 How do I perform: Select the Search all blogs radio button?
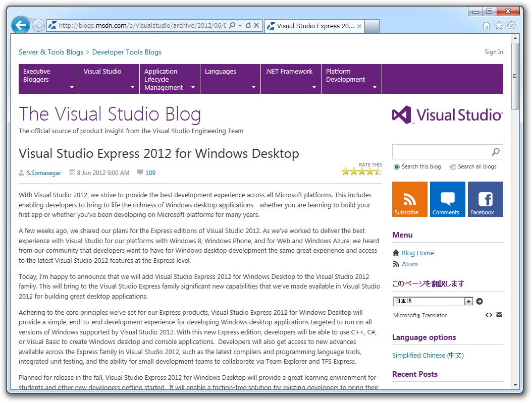point(453,166)
